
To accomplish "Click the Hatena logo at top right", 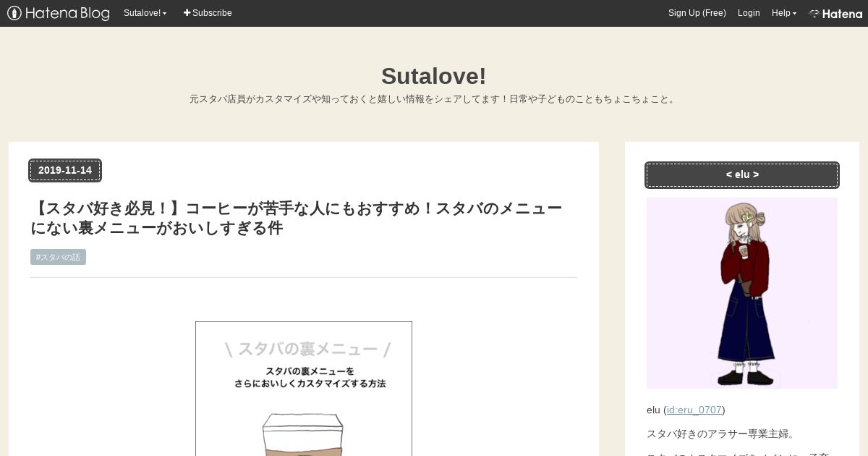I will click(835, 13).
